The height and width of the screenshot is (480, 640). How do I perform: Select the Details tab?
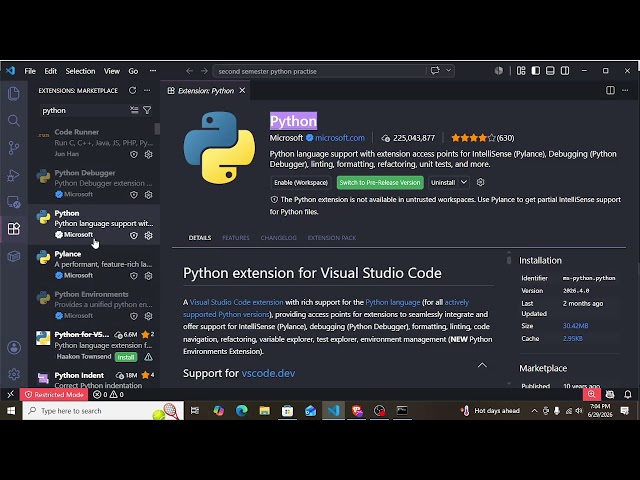[200, 238]
